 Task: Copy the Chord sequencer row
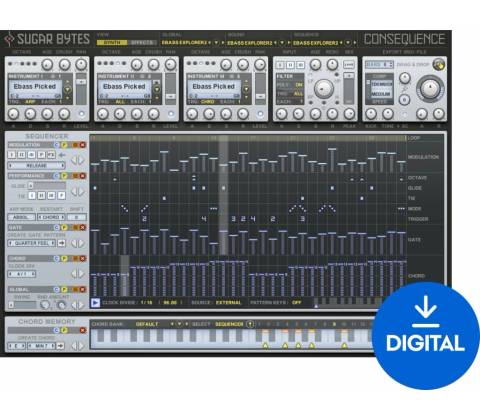(x=56, y=258)
